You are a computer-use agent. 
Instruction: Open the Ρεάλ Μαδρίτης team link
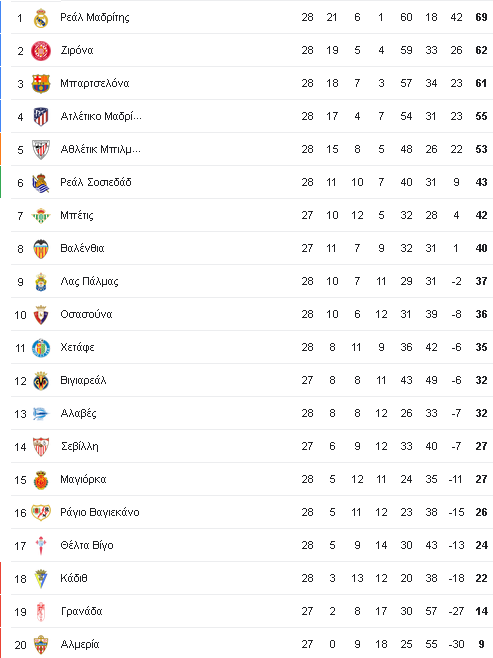pyautogui.click(x=95, y=18)
